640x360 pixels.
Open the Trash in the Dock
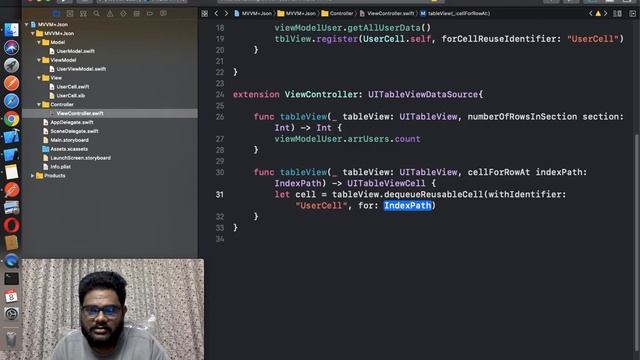tap(11, 338)
